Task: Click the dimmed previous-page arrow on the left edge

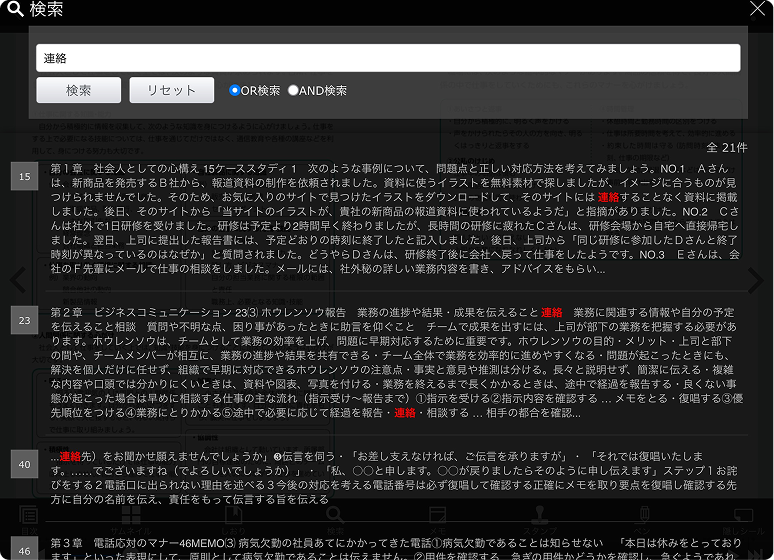Action: [17, 281]
